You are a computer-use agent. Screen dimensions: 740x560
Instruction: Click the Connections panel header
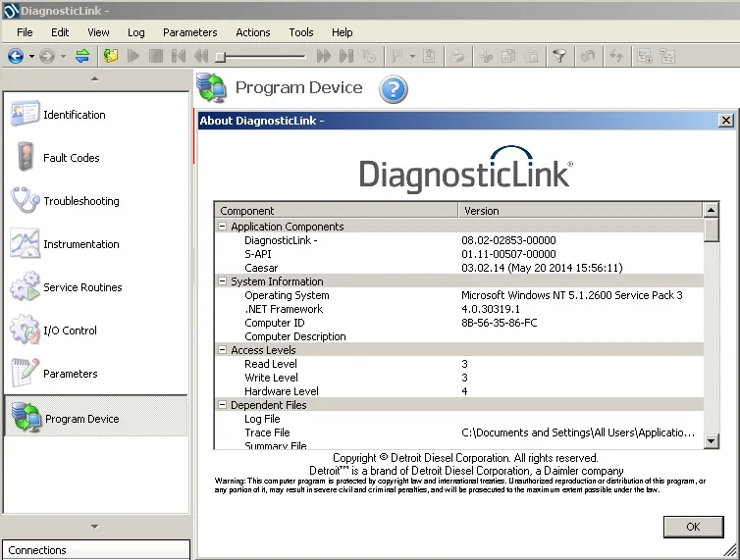click(x=96, y=550)
